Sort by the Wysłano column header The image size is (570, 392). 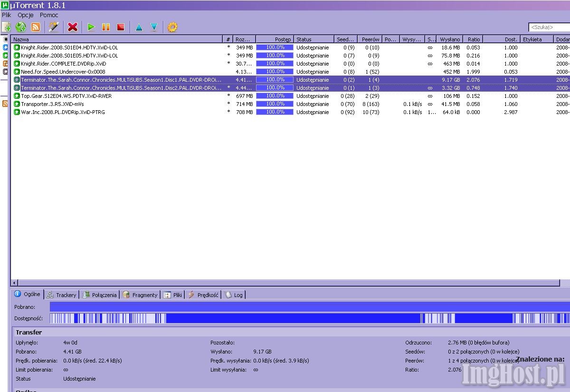click(449, 39)
